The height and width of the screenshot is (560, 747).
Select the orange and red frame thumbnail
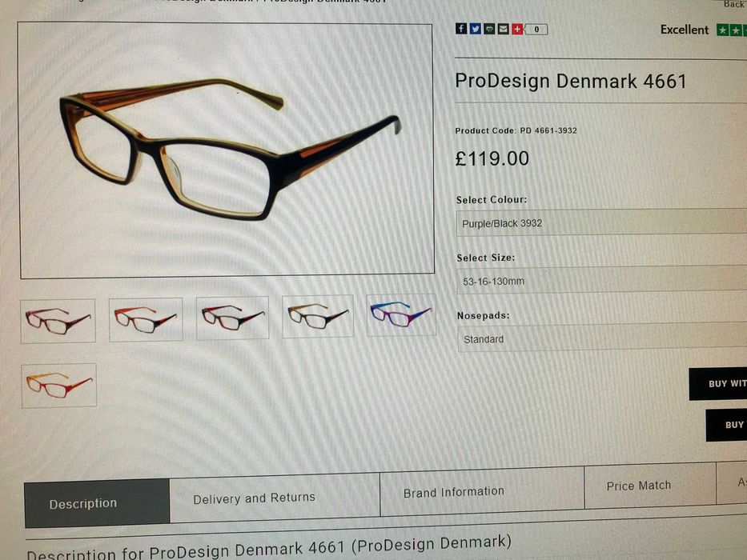tap(59, 386)
